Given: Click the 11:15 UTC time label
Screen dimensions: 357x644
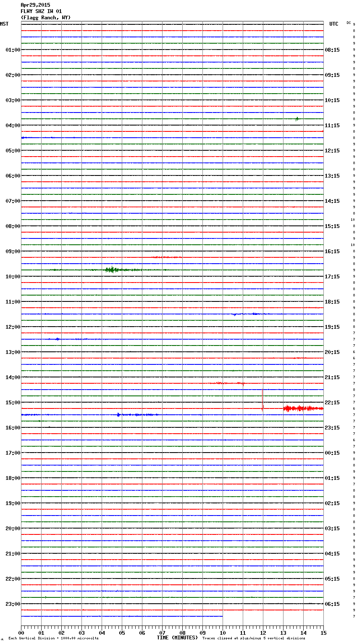Looking at the screenshot, I should [x=332, y=126].
